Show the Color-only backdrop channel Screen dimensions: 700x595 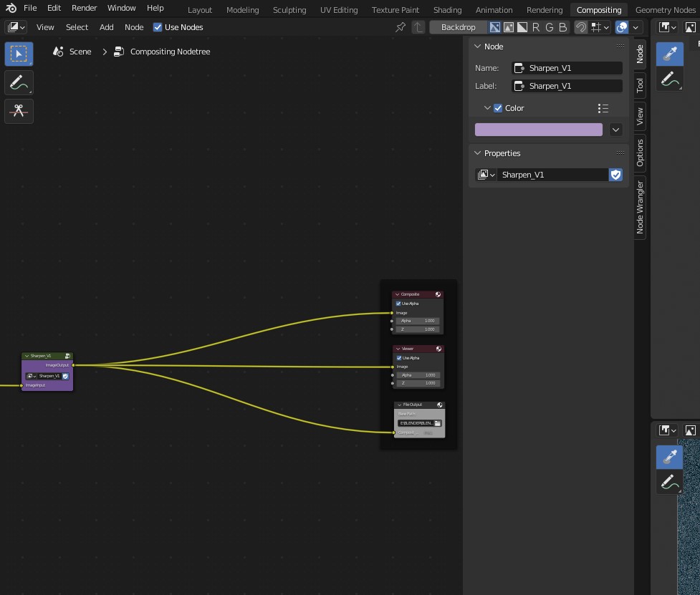pyautogui.click(x=509, y=27)
